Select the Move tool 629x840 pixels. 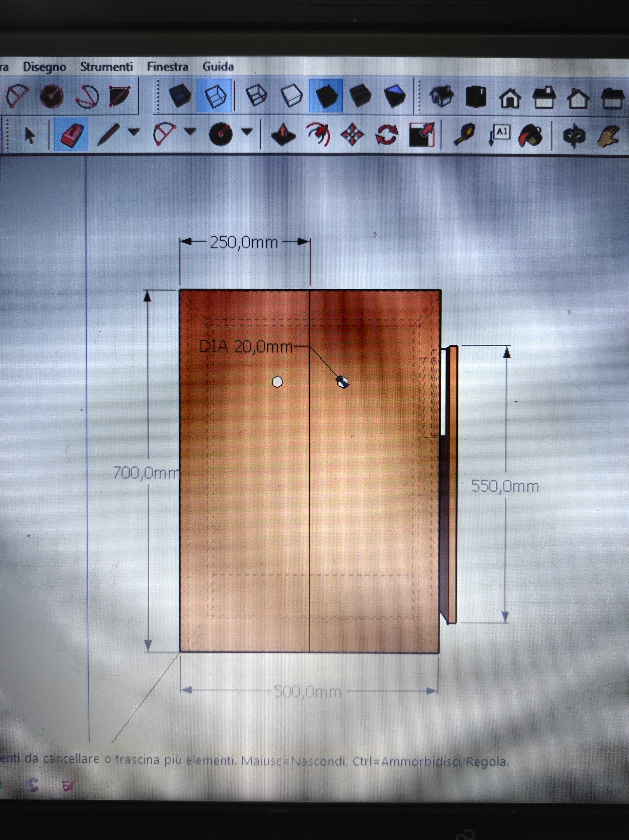(x=353, y=135)
